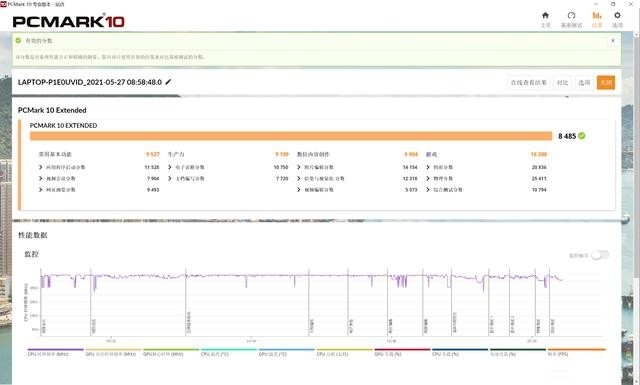Go to the Home tab icon

coord(545,16)
